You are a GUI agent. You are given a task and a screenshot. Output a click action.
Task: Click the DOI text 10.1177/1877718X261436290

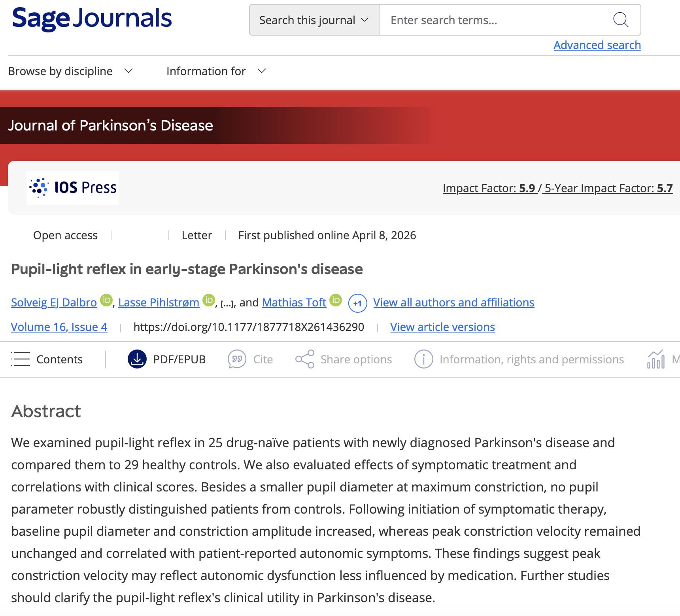click(x=249, y=327)
